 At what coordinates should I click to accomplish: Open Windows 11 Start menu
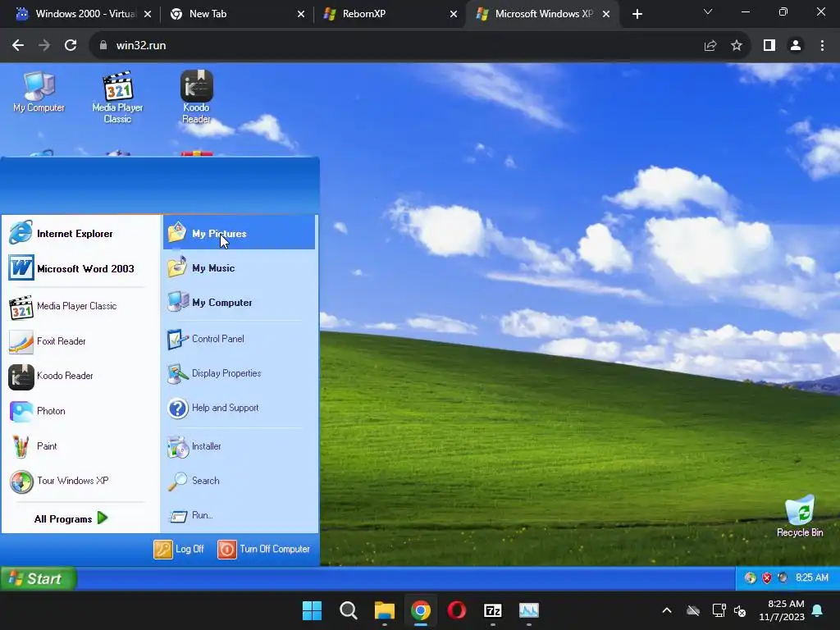pos(313,610)
